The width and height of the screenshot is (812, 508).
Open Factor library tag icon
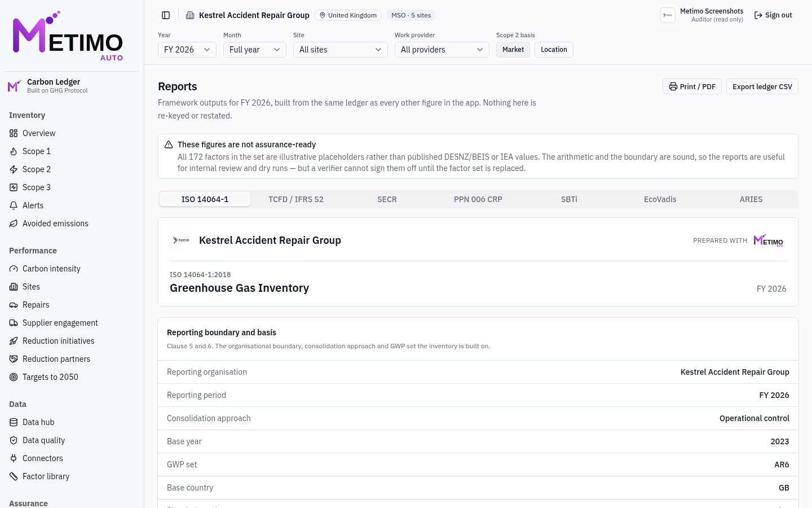pyautogui.click(x=14, y=476)
